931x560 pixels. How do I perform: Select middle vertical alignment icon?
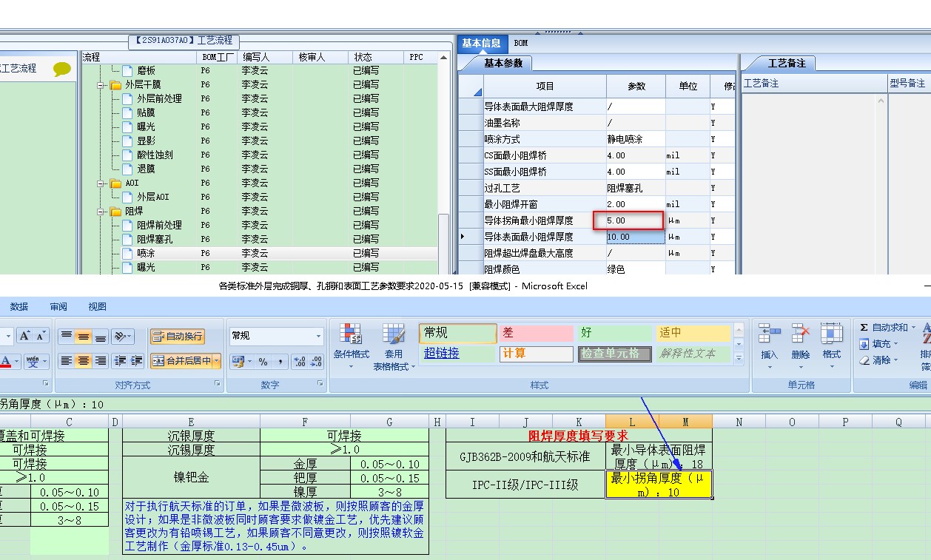coord(84,337)
